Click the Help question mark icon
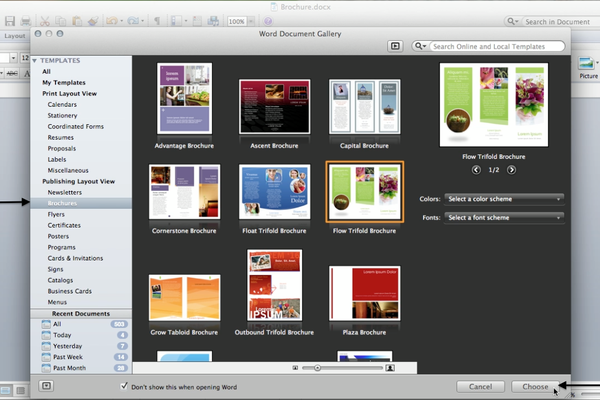 click(268, 21)
